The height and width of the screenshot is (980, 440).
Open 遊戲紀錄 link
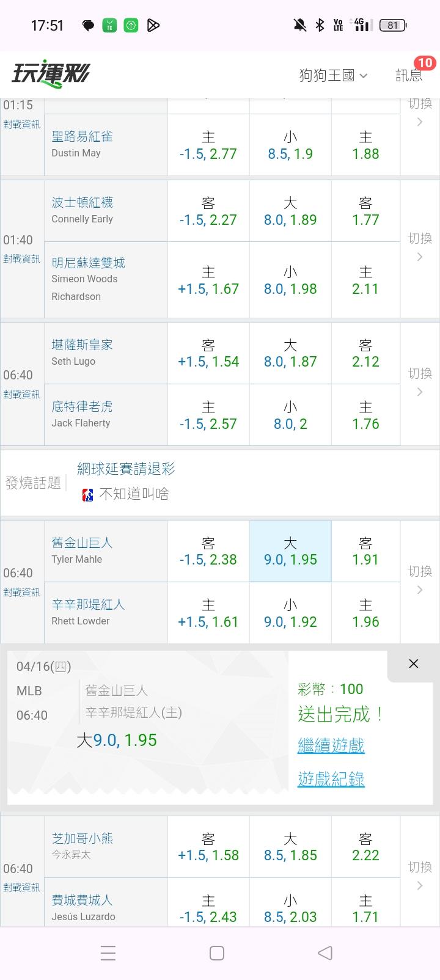(x=331, y=779)
